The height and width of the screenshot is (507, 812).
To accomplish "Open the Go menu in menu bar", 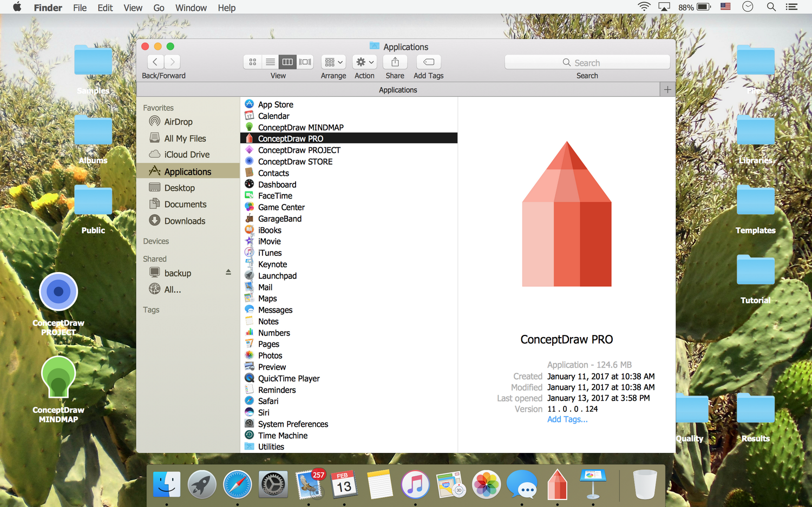I will (x=159, y=8).
